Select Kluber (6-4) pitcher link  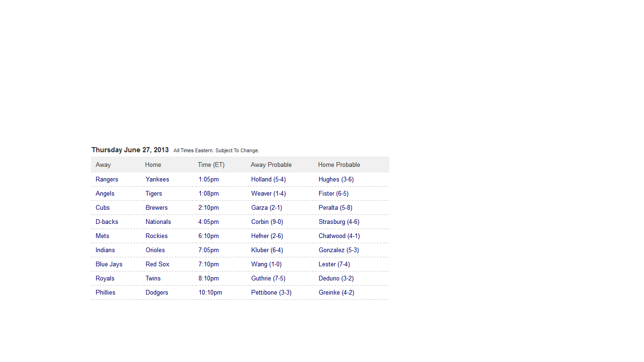(267, 250)
